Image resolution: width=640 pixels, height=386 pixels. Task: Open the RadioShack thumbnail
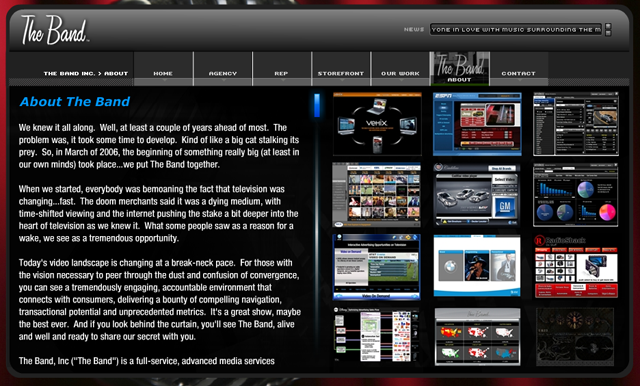(x=576, y=266)
